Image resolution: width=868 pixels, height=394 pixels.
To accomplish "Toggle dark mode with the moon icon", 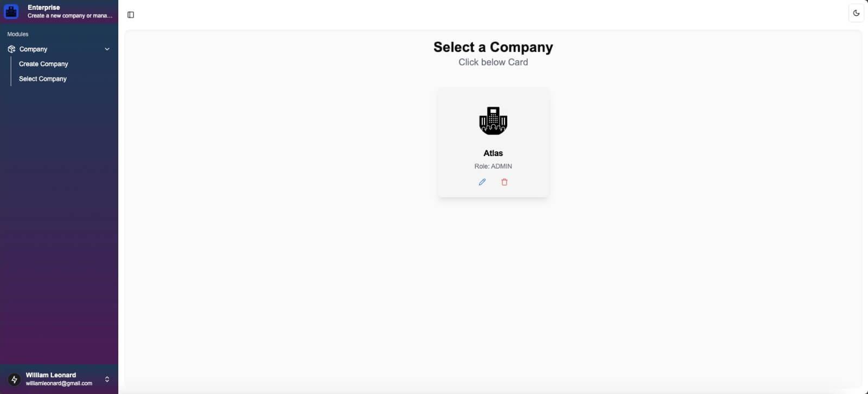I will point(856,12).
